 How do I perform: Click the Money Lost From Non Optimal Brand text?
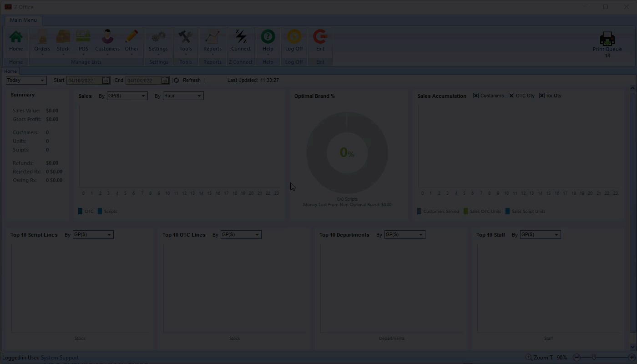[x=347, y=205]
